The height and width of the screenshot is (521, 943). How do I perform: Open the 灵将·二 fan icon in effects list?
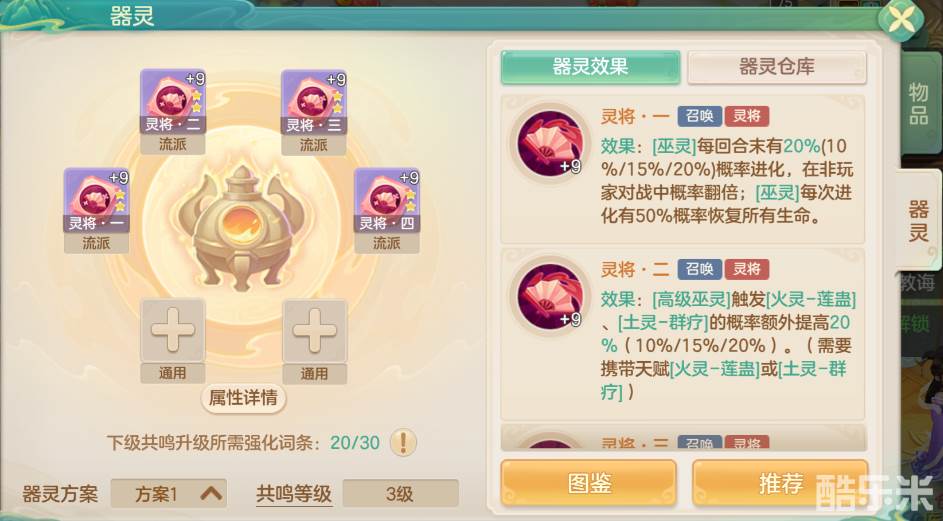[x=548, y=295]
